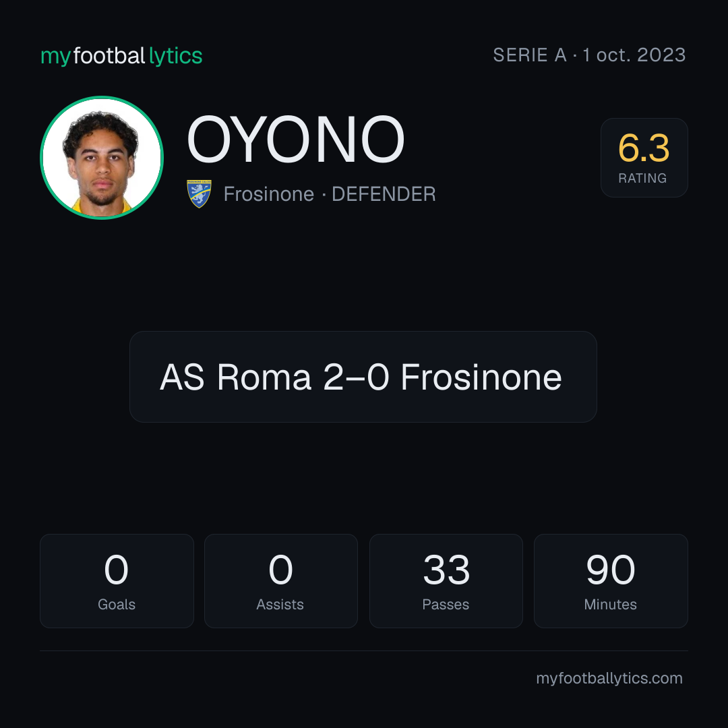
Task: Click the myfootballytics logo
Action: [x=121, y=56]
